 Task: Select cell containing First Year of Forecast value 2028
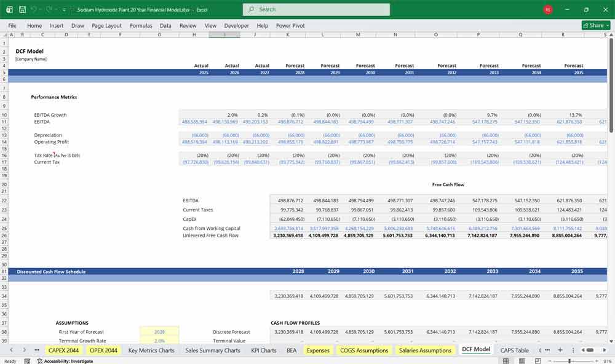coord(161,332)
